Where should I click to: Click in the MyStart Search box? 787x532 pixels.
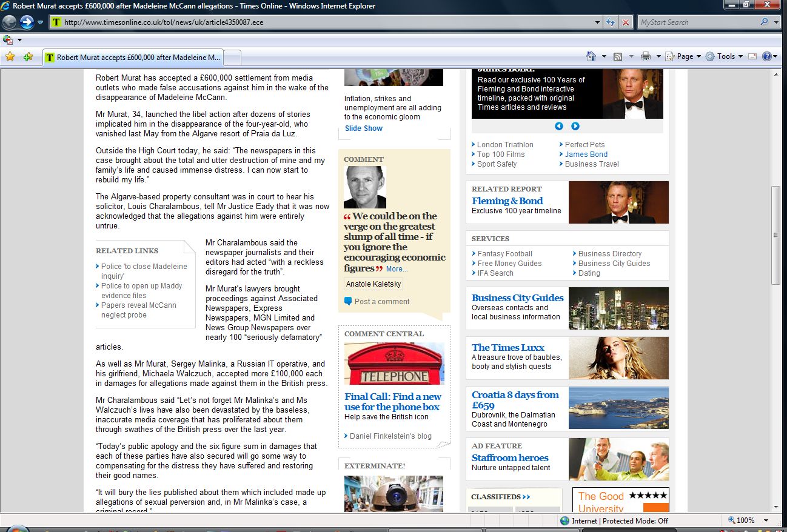(x=697, y=22)
